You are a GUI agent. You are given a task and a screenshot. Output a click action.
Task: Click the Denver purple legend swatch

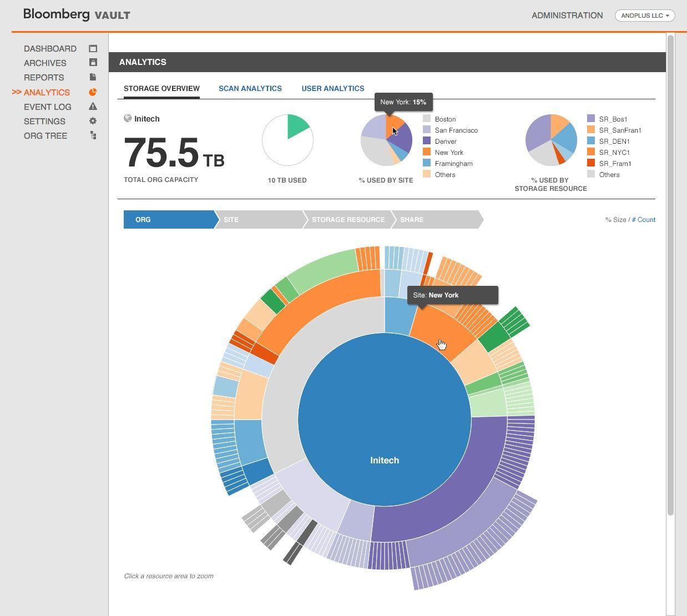(427, 141)
